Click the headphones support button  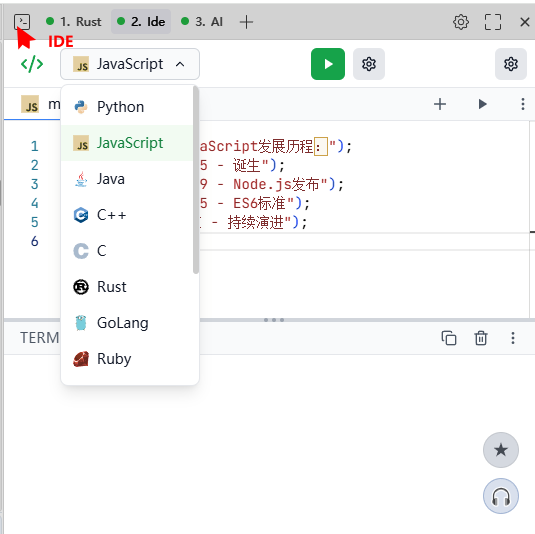pos(501,496)
